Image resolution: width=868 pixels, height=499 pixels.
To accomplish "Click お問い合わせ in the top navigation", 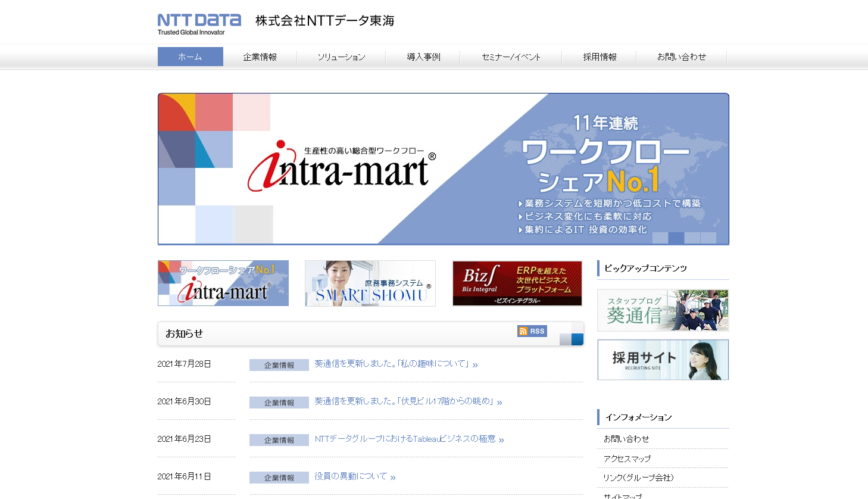I will [x=681, y=57].
